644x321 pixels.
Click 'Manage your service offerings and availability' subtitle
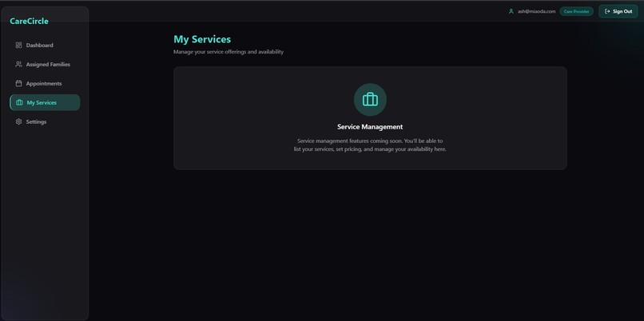pyautogui.click(x=229, y=52)
